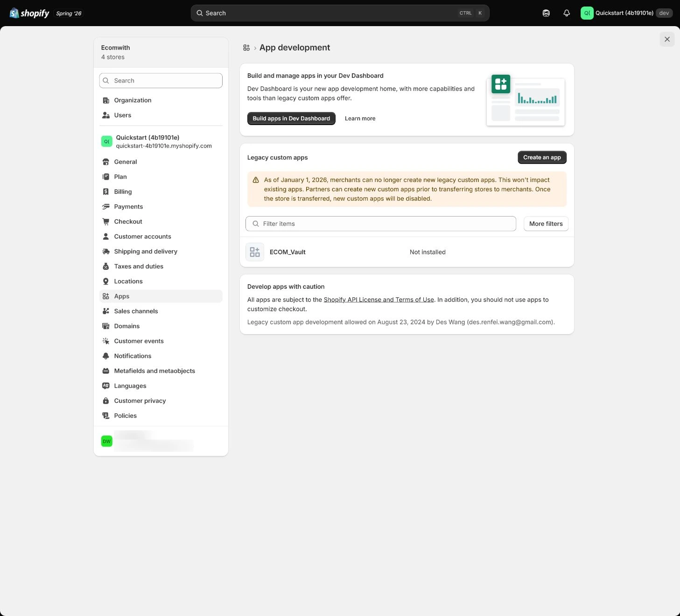
Task: Click the Payments hand icon
Action: pos(106,207)
